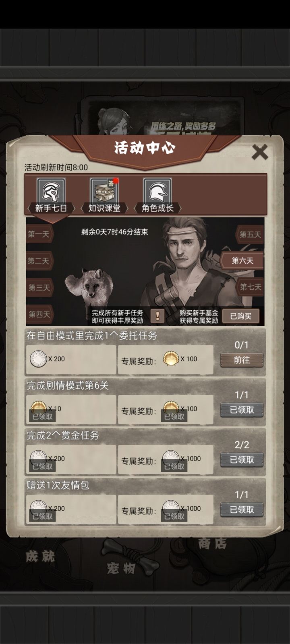
Task: Tap the 200 coin reward icon in first task
Action: coord(39,359)
